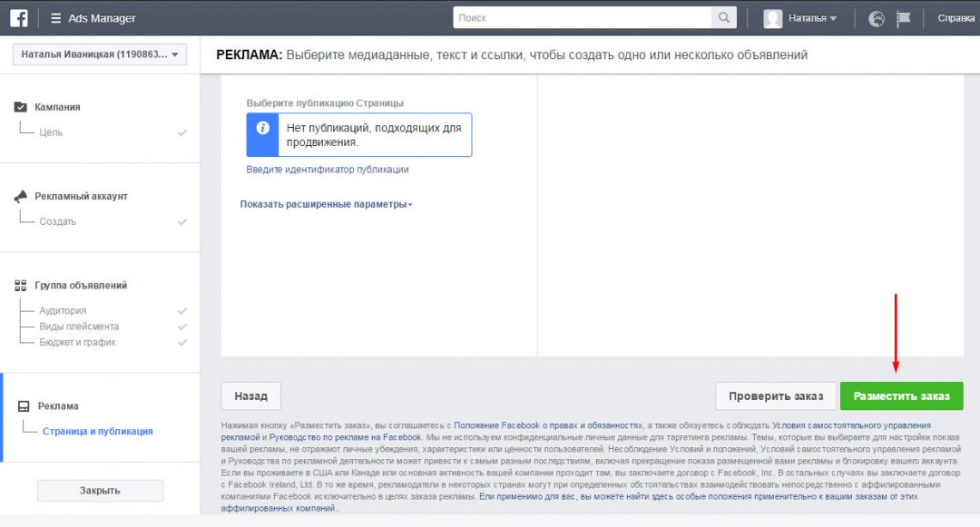Click the Ads Manager title

click(x=102, y=18)
